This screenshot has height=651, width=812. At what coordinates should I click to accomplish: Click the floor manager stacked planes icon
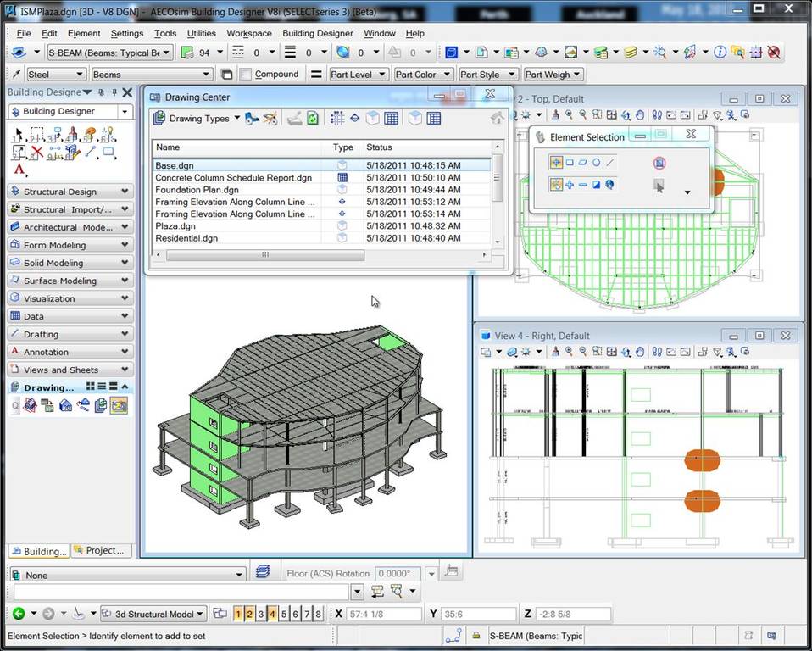click(263, 572)
